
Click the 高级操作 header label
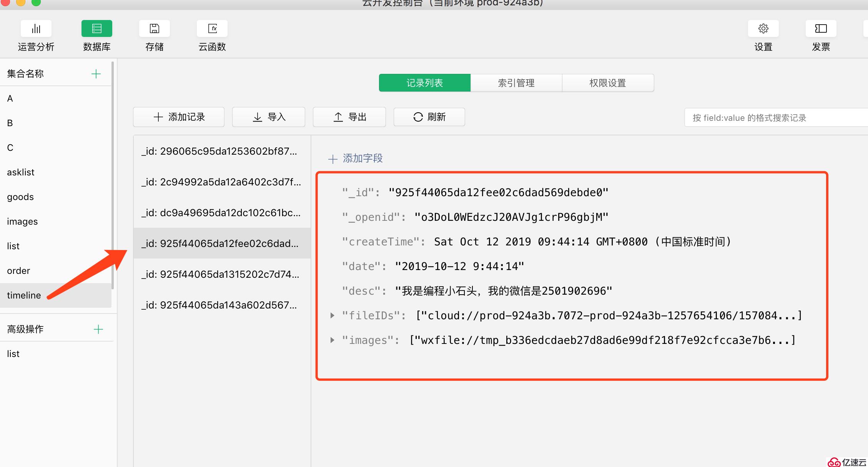coord(25,329)
